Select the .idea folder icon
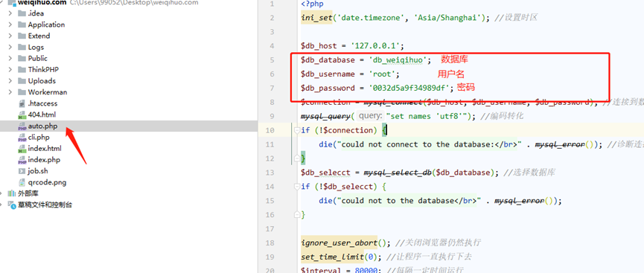644x273 pixels. tap(22, 13)
